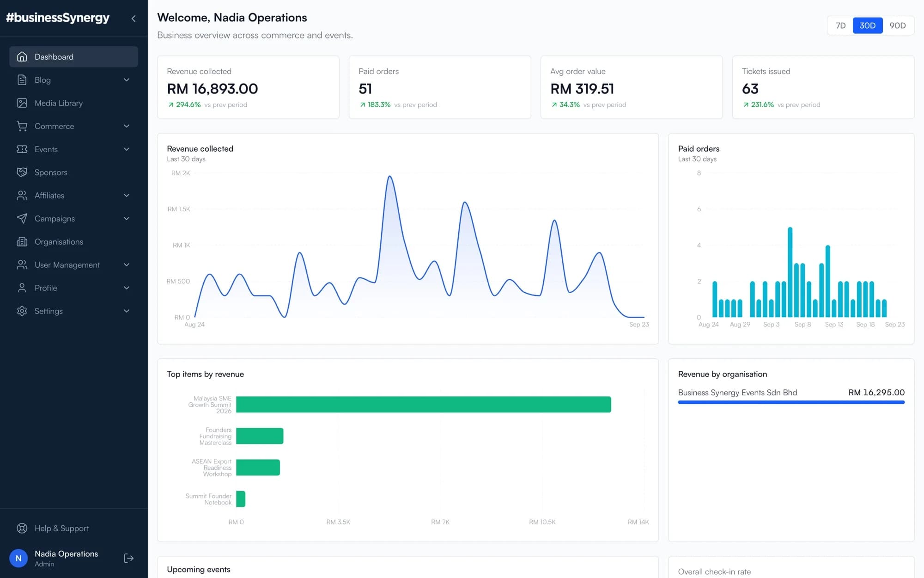
Task: Click the Avg order value trend arrow
Action: coord(554,105)
